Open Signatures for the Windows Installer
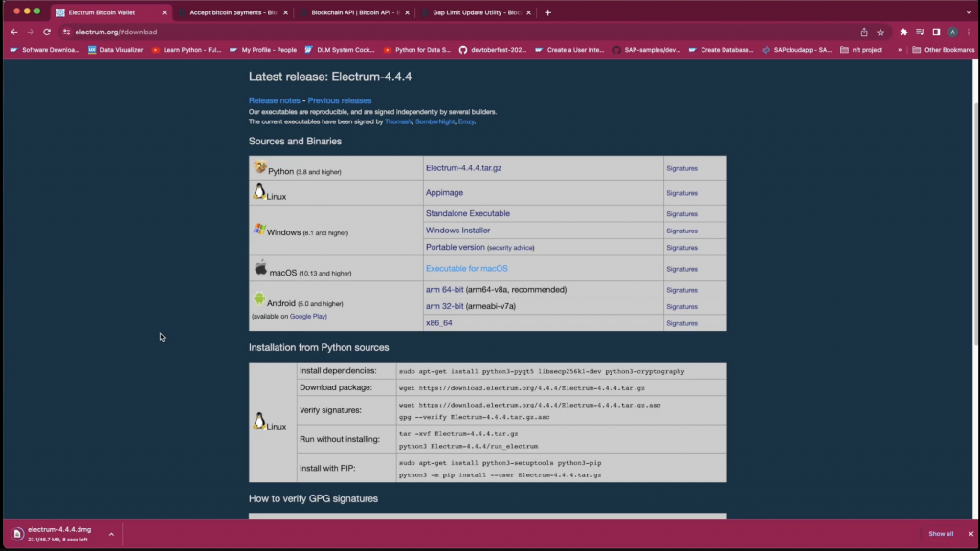 pos(681,231)
